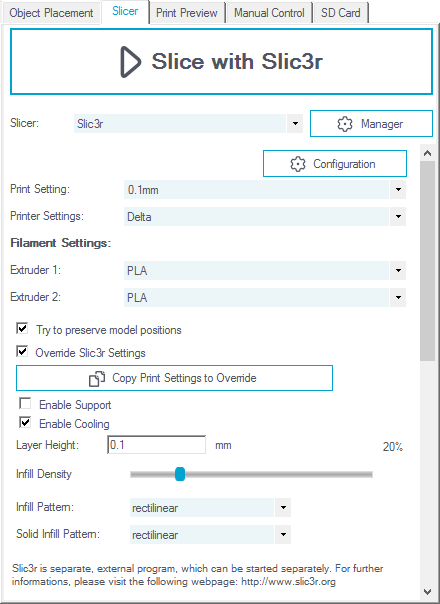Click the play icon on Slice with Slic3r
This screenshot has height=604, width=440.
click(x=131, y=62)
